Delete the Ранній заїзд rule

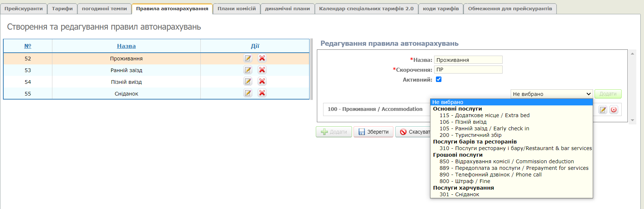pyautogui.click(x=262, y=70)
